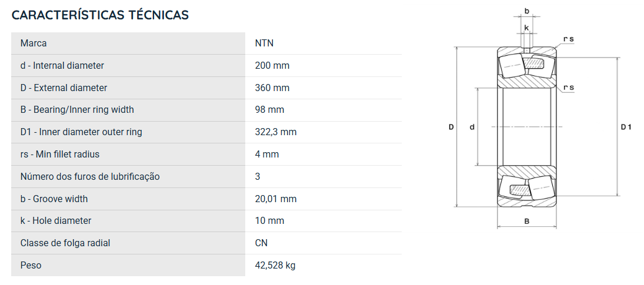Click the Número dos furos de lubrificação label
The height and width of the screenshot is (285, 644).
[90, 177]
